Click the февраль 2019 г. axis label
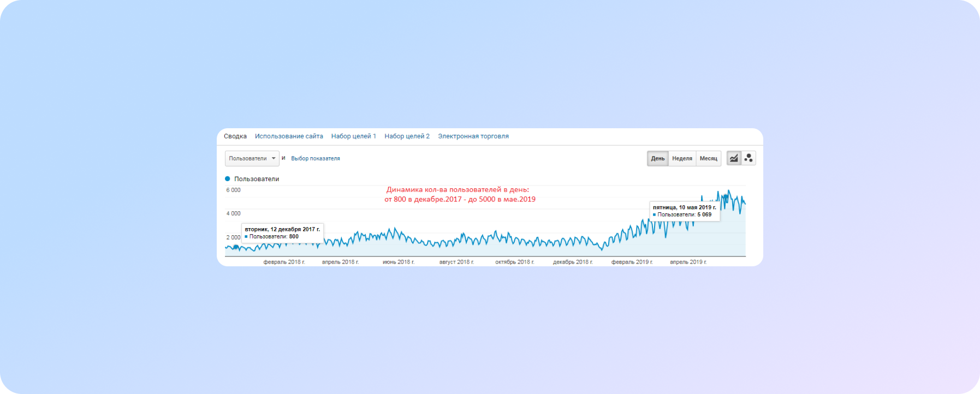The image size is (980, 394). pos(632,262)
